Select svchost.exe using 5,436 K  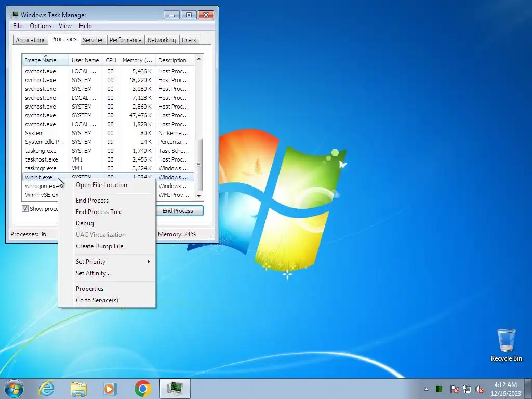[108, 71]
